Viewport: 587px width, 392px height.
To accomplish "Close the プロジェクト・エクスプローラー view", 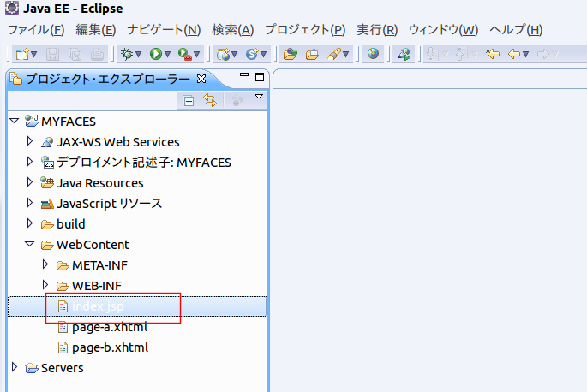I will pyautogui.click(x=201, y=79).
